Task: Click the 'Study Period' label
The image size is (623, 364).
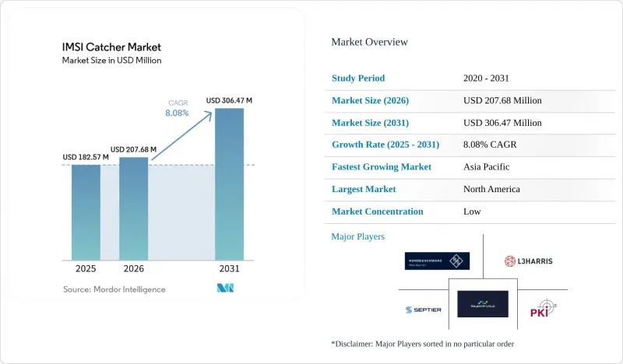Action: (x=358, y=79)
